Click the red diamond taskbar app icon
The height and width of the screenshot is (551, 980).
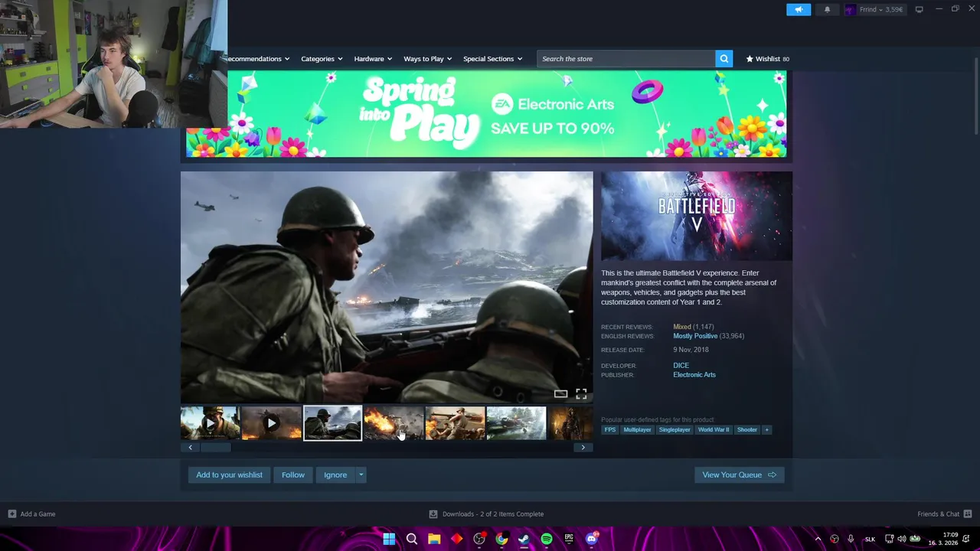point(456,539)
